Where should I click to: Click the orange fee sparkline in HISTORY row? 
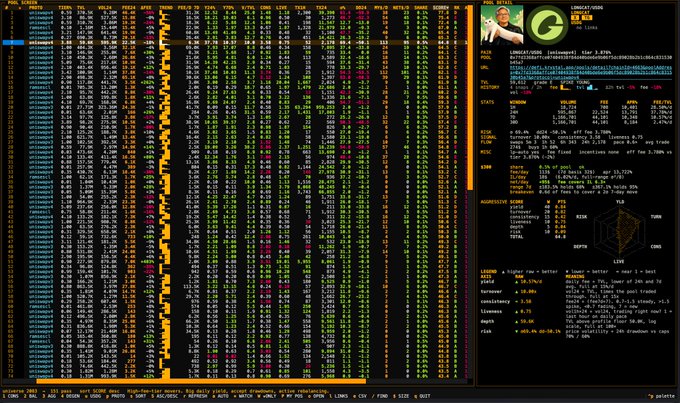[x=566, y=87]
